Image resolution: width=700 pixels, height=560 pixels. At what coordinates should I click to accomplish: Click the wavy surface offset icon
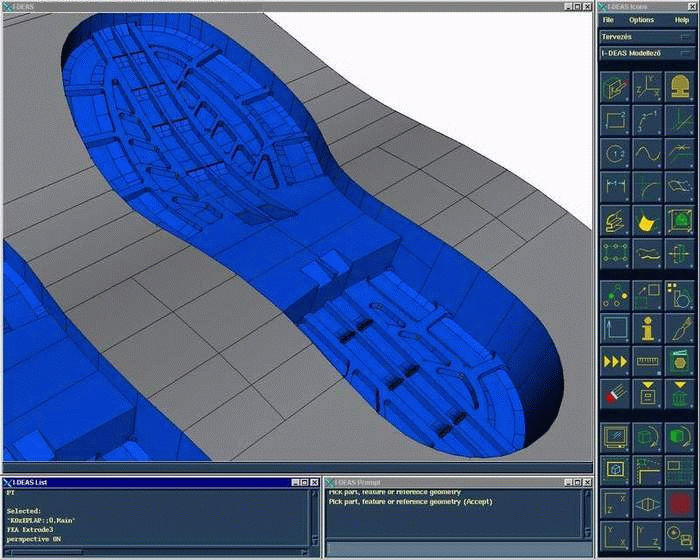click(647, 253)
